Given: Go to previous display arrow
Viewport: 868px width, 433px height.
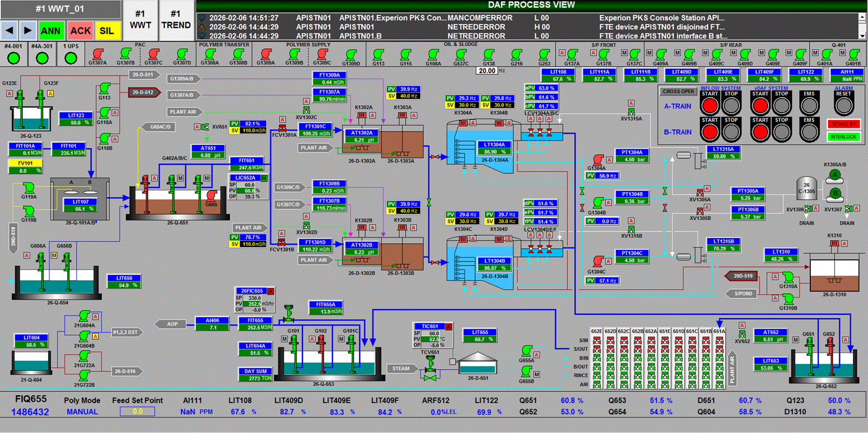Looking at the screenshot, I should pyautogui.click(x=10, y=30).
